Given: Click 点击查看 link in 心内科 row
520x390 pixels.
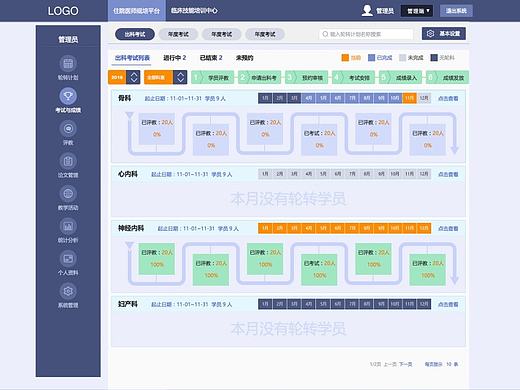Looking at the screenshot, I should (x=448, y=174).
